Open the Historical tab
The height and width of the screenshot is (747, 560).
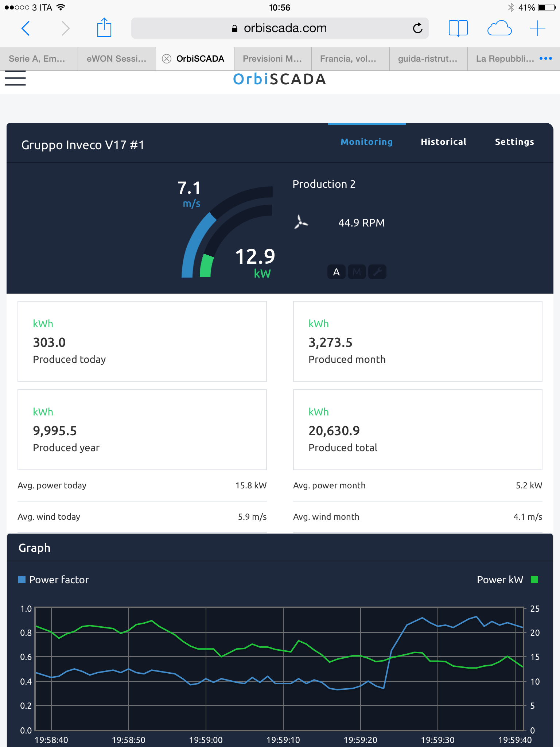[x=443, y=142]
